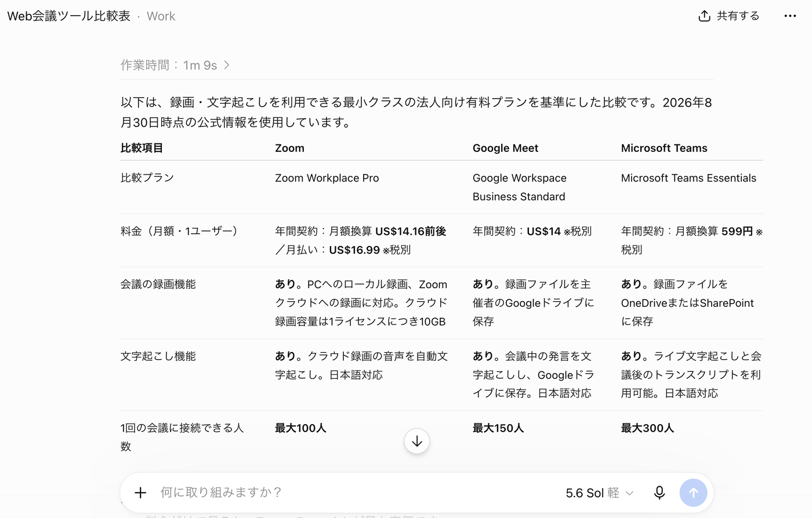Image resolution: width=812 pixels, height=518 pixels.
Task: Click the Googleドライブに保存 recording cell
Action: (534, 303)
